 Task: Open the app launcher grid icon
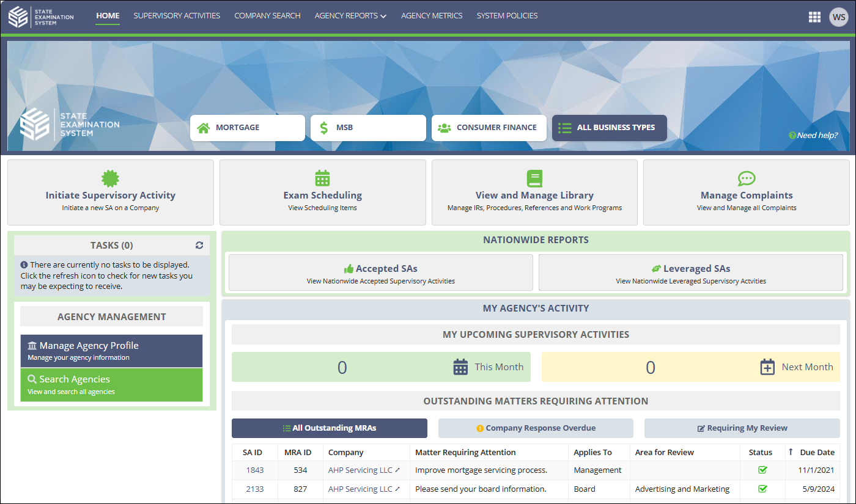point(814,16)
